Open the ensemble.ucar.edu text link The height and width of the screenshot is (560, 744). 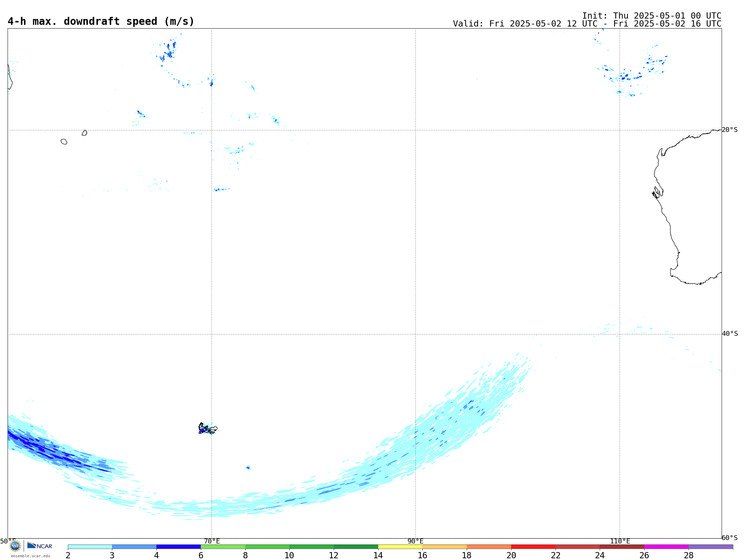pos(31,556)
